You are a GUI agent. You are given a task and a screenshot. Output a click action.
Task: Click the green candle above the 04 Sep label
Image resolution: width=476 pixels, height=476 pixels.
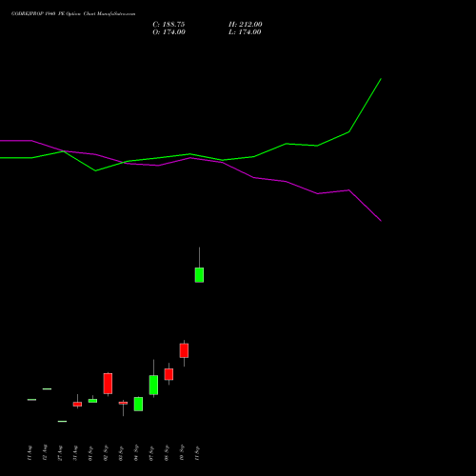coord(138,404)
